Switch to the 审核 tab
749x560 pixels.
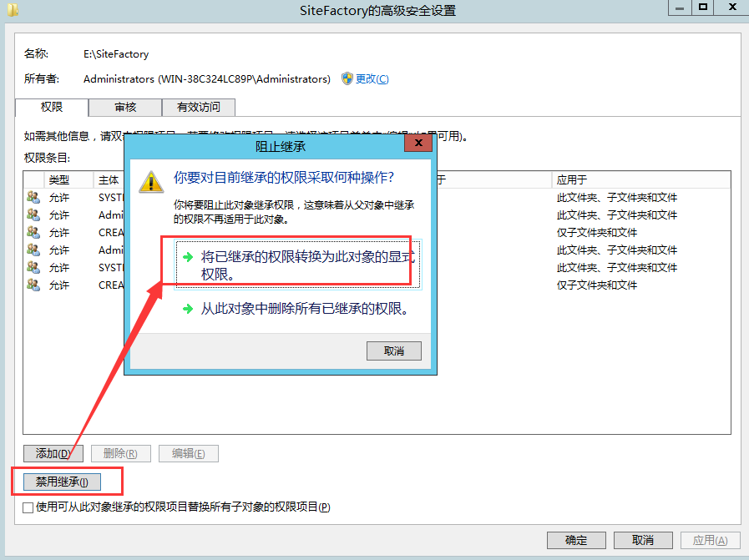pyautogui.click(x=125, y=108)
